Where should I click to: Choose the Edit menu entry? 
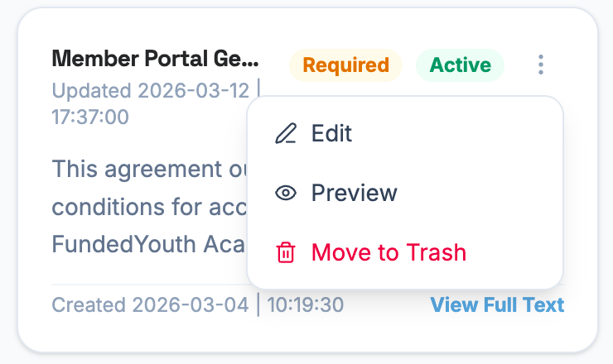331,133
